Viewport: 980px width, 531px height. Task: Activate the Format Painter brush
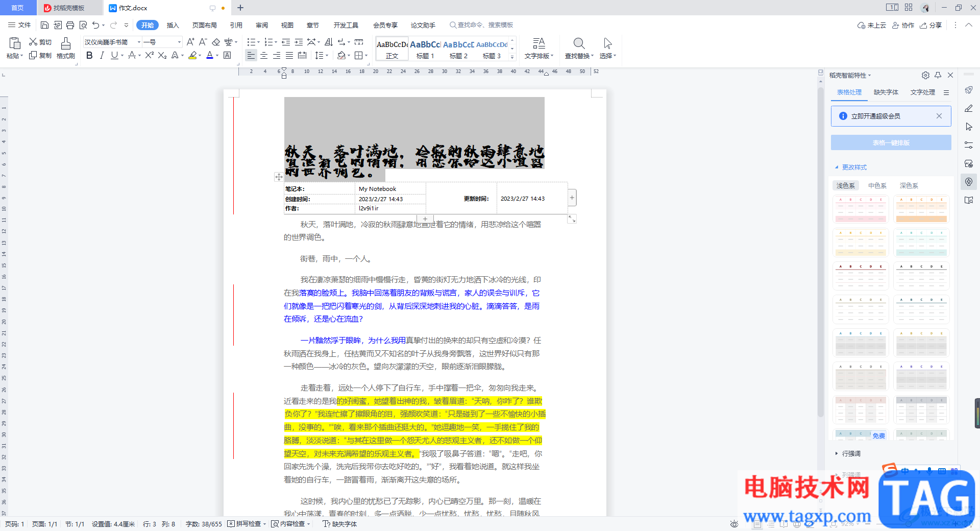click(x=66, y=43)
